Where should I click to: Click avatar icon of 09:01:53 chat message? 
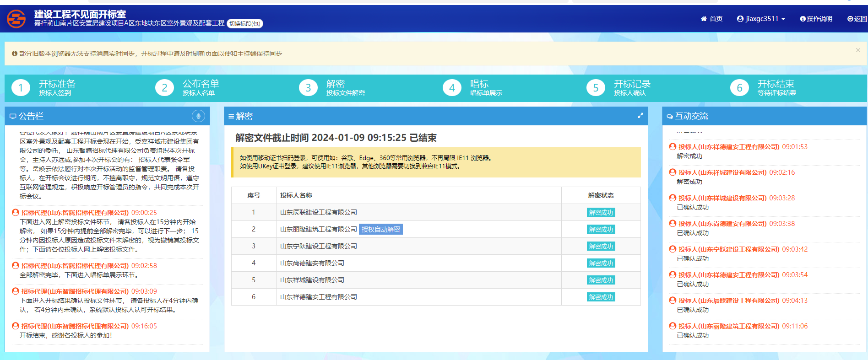673,146
